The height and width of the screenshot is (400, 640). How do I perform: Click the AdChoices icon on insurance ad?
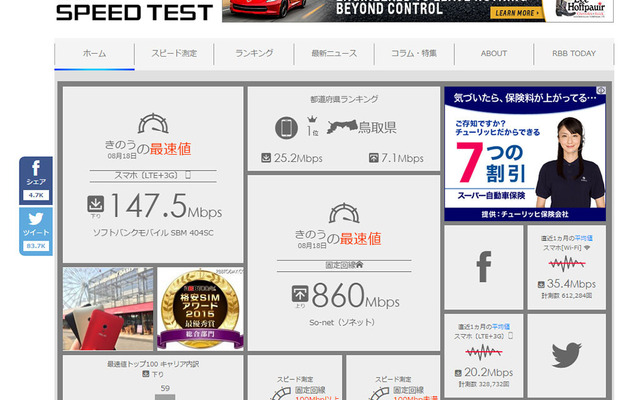(601, 90)
